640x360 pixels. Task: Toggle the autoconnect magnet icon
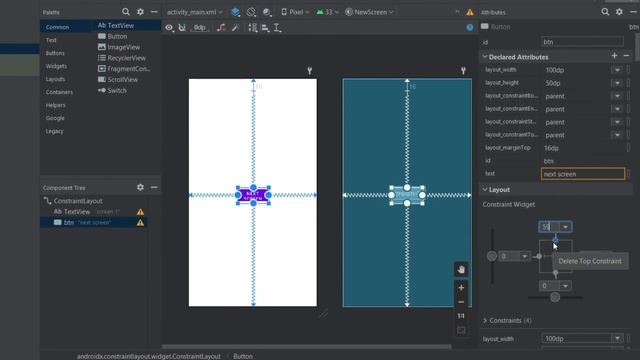tap(182, 28)
